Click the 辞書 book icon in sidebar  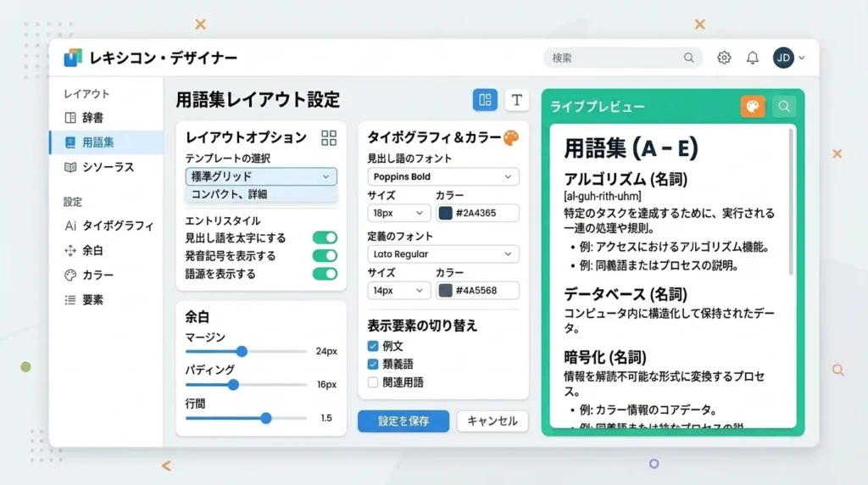(x=70, y=117)
